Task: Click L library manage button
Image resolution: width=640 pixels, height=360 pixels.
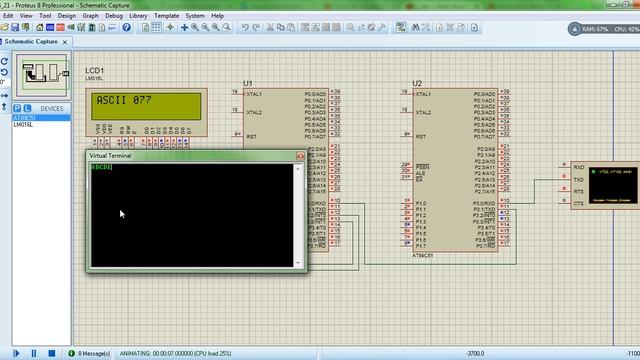Action: click(x=27, y=108)
